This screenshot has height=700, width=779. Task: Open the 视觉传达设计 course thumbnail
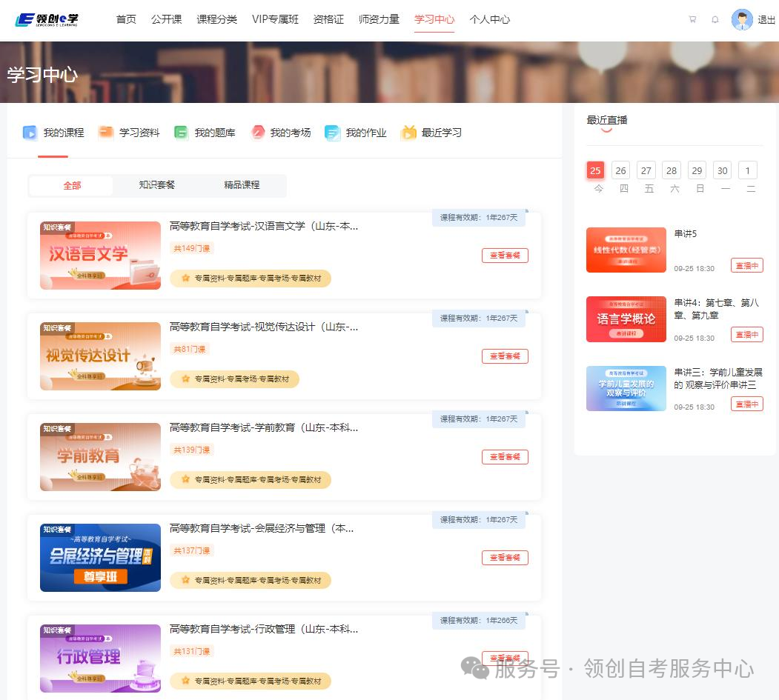pyautogui.click(x=100, y=356)
